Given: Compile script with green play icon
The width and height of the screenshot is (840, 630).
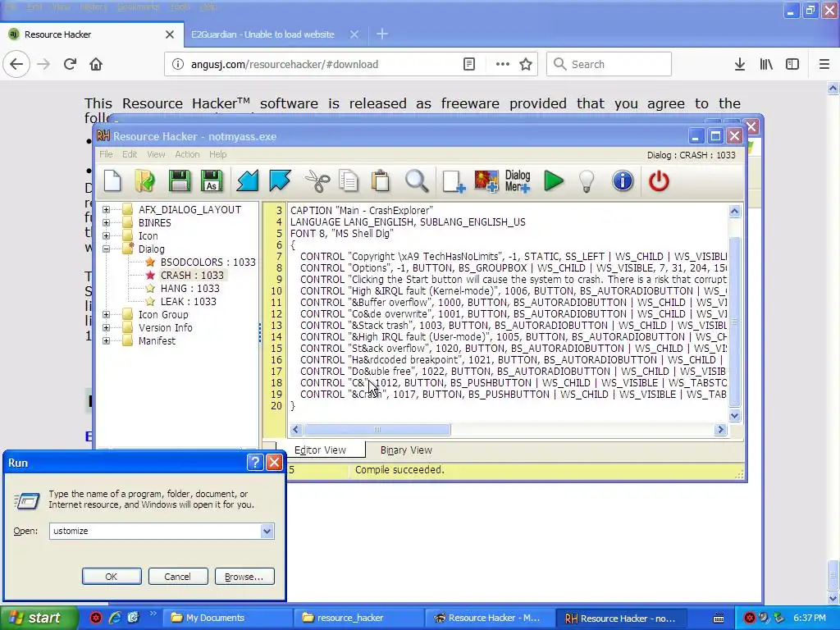Looking at the screenshot, I should (x=554, y=181).
